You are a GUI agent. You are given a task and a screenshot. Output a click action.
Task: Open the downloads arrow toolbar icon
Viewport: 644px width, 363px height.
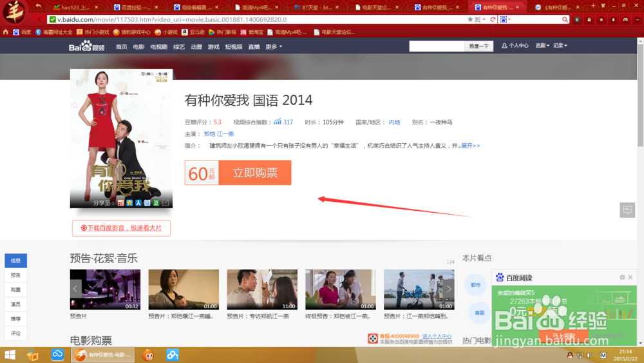tap(613, 19)
